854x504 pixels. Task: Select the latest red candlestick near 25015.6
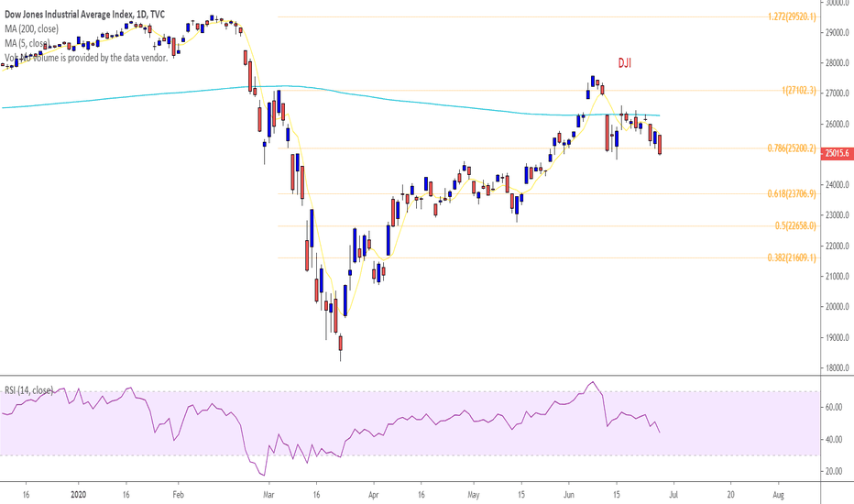(660, 145)
